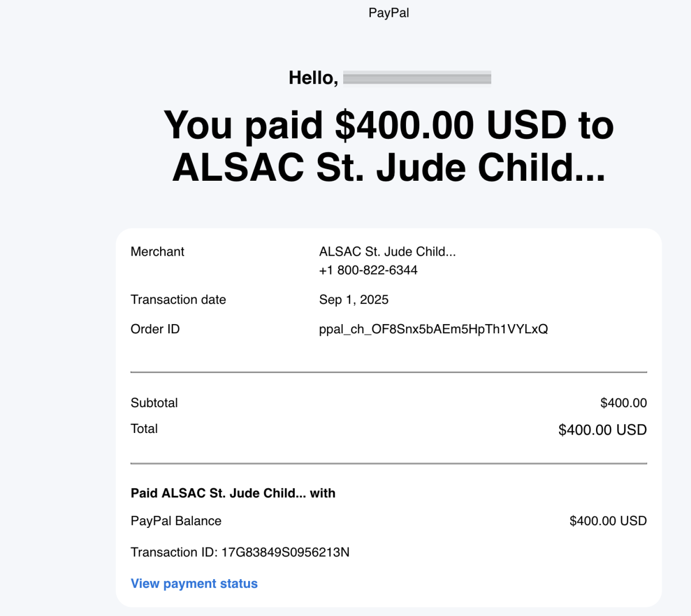Click the You paid $400.00 USD headline
This screenshot has height=616, width=691.
(389, 146)
